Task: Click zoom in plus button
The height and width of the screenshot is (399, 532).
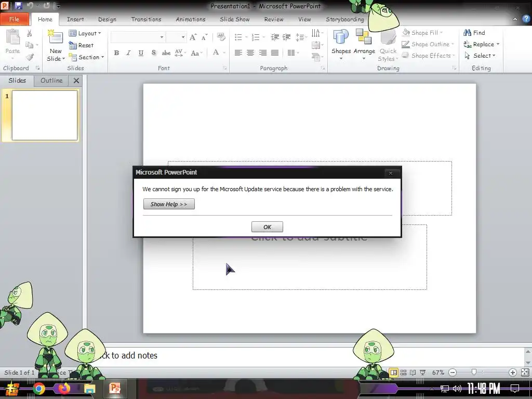Action: tap(512, 373)
